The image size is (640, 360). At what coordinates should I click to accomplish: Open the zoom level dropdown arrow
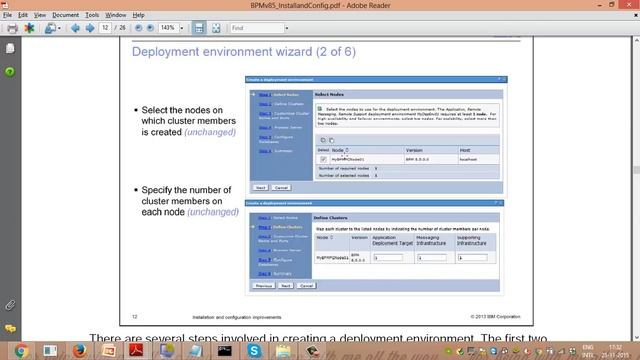[182, 28]
